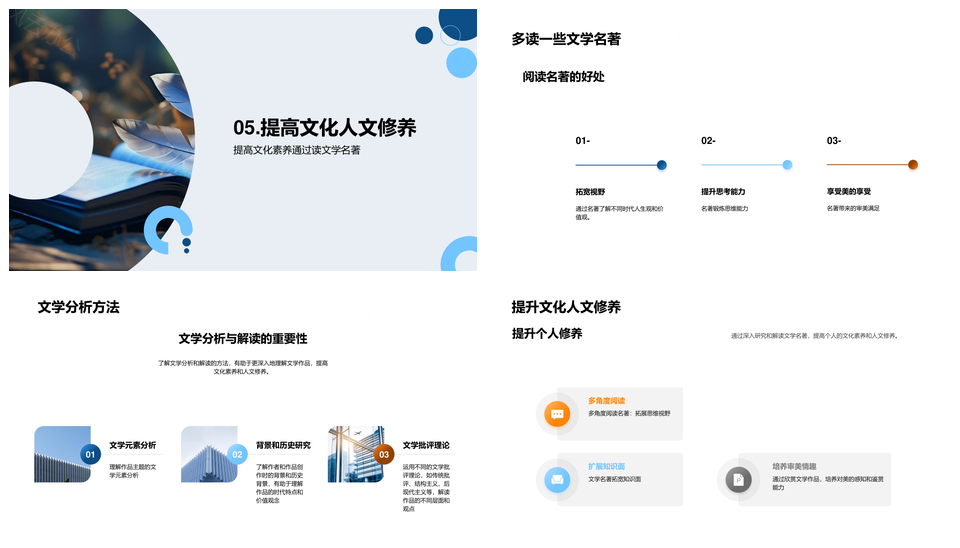
Task: Click the 多角度阅读 orange card title
Action: [606, 400]
